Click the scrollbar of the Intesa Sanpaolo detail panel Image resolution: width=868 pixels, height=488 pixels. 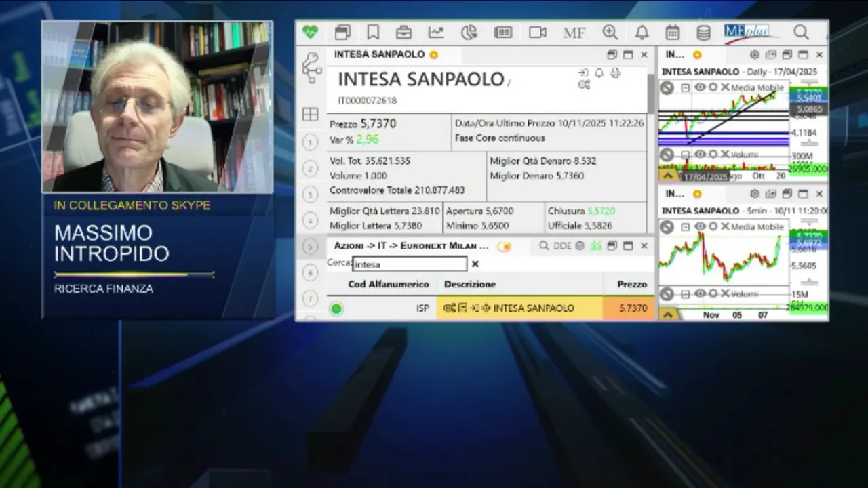click(651, 95)
